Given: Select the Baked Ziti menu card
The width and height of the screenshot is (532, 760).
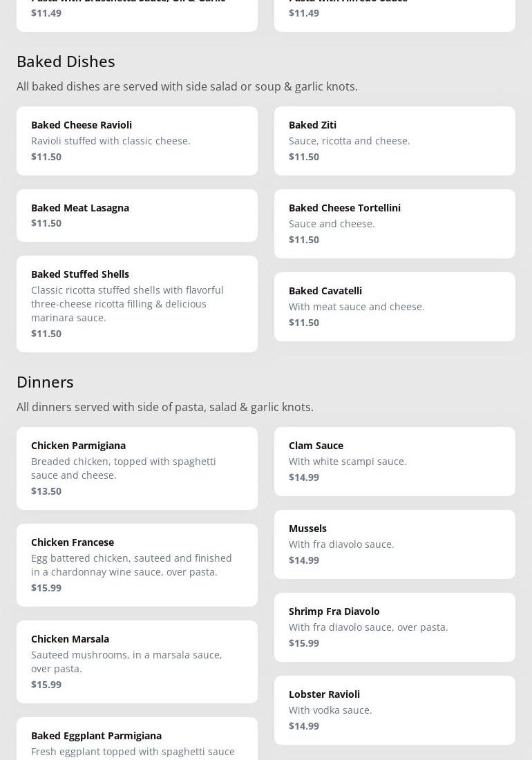Looking at the screenshot, I should point(395,140).
